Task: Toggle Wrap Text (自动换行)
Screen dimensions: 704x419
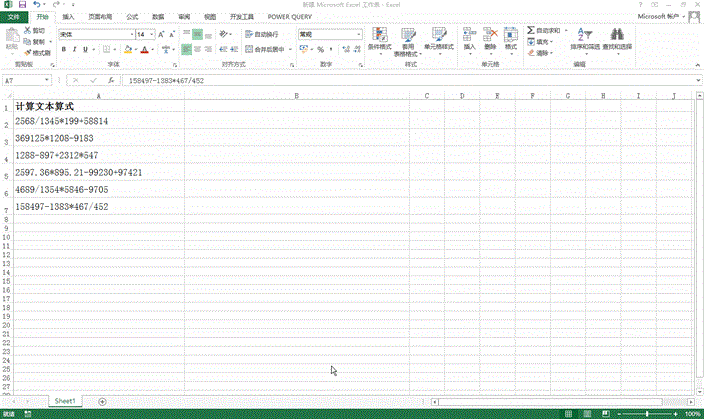Action: coord(263,34)
